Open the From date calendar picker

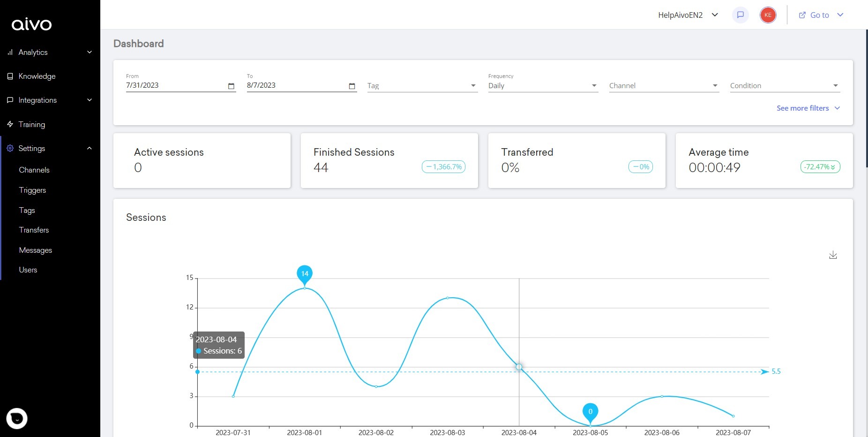point(231,86)
